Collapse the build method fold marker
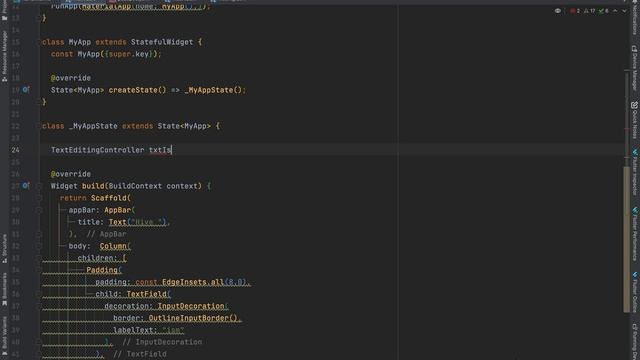 click(x=39, y=186)
